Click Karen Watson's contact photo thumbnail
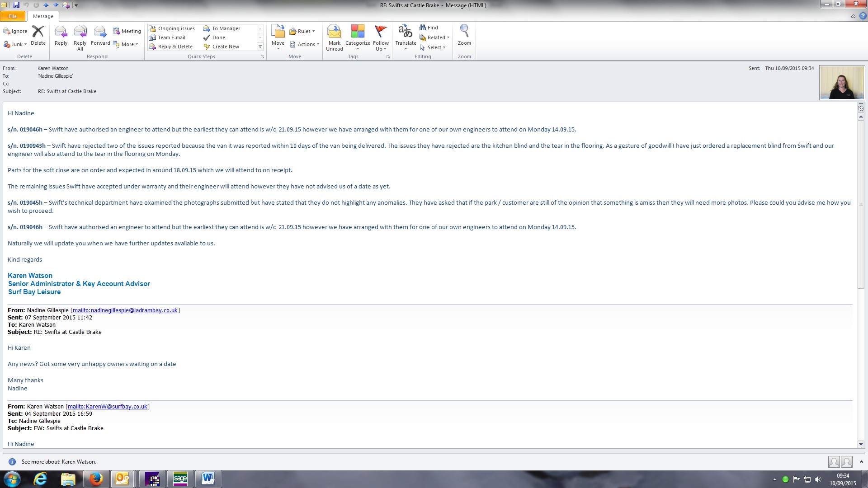This screenshot has height=488, width=868. pos(841,83)
